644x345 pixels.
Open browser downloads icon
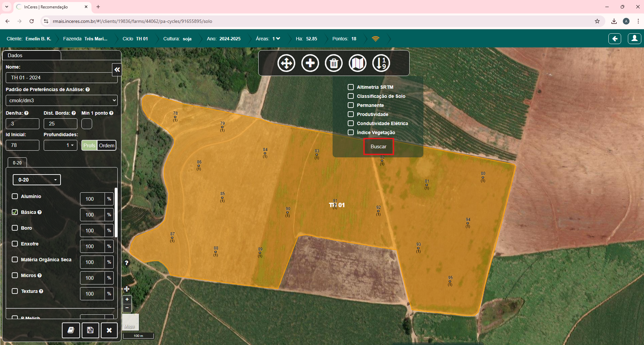pyautogui.click(x=614, y=21)
